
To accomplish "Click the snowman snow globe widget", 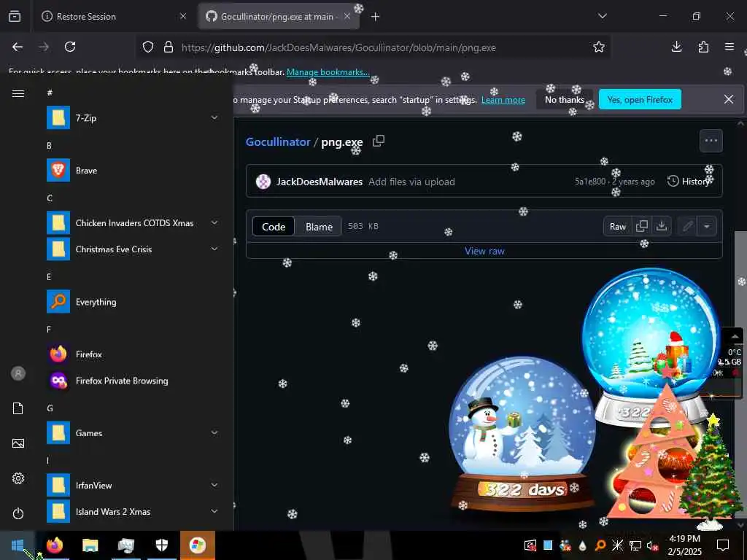I will pyautogui.click(x=522, y=433).
